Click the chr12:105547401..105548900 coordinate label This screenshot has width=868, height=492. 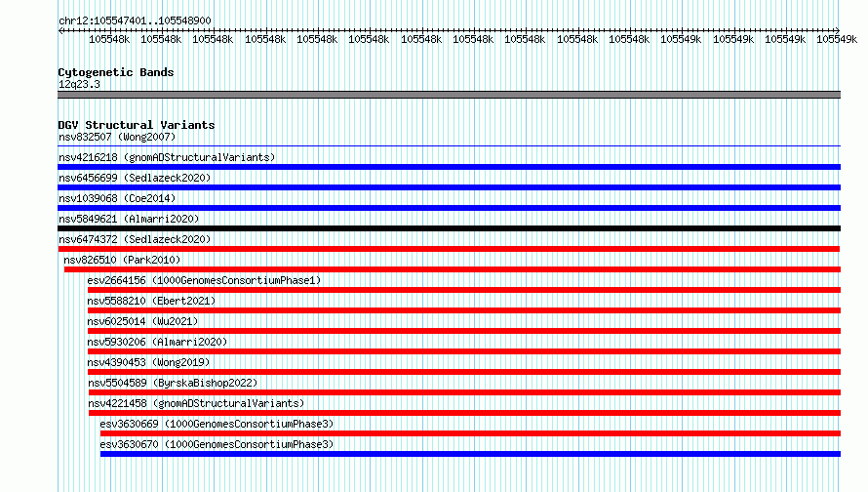135,20
